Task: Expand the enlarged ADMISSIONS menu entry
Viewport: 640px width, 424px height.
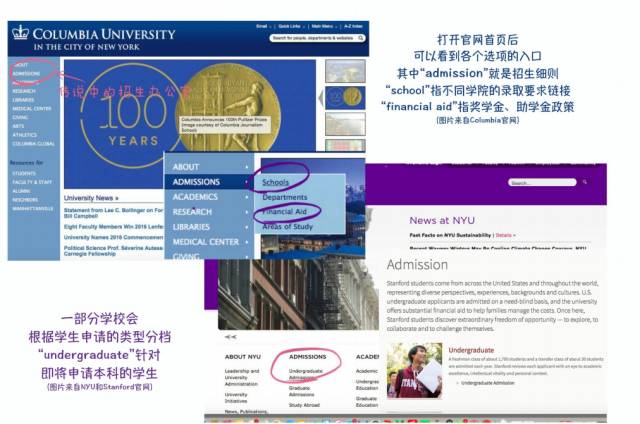Action: [209, 182]
